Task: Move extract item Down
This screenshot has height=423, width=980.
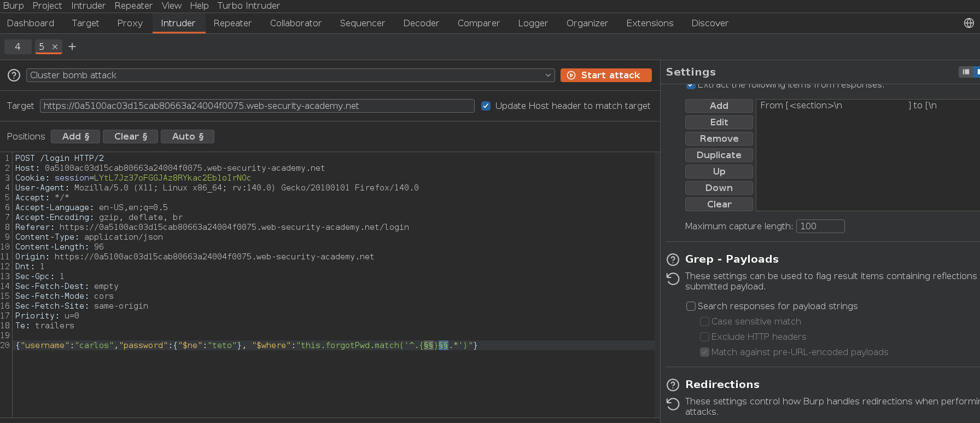Action: (719, 188)
